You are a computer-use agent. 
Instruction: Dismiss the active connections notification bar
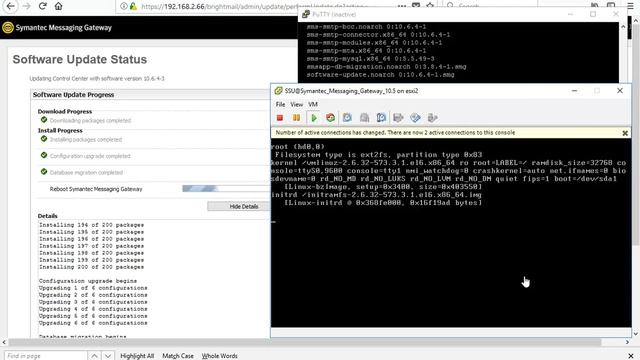click(x=624, y=133)
